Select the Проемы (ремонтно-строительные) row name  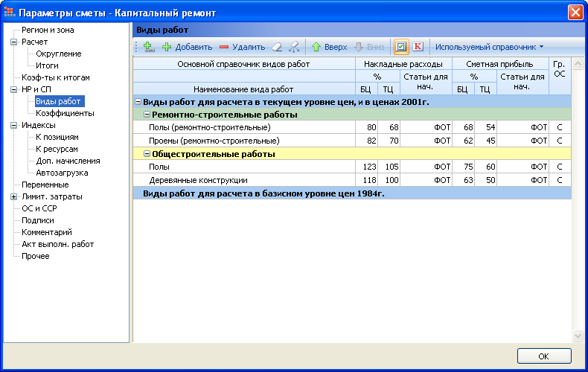(x=214, y=141)
